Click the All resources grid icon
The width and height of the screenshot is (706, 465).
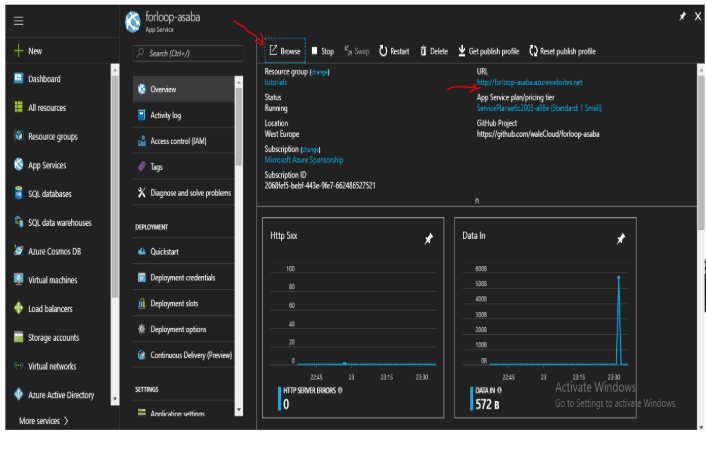(18, 107)
